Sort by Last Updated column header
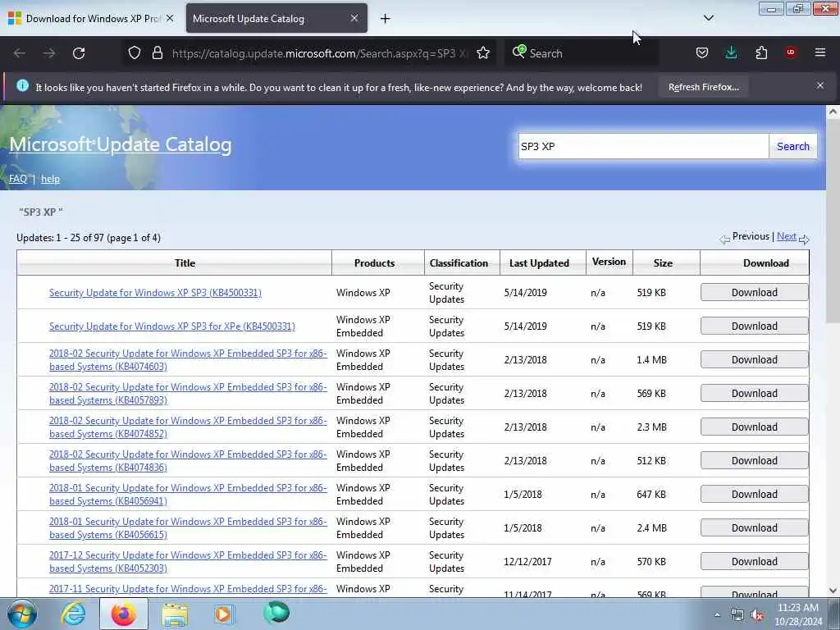The image size is (840, 630). [x=539, y=263]
